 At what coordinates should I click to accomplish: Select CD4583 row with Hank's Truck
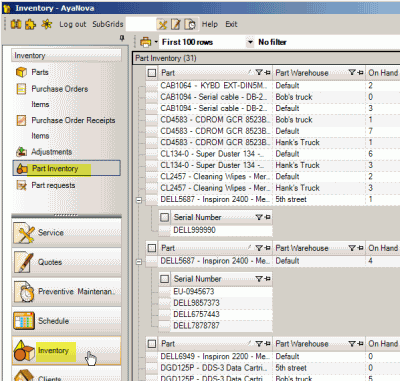point(273,142)
